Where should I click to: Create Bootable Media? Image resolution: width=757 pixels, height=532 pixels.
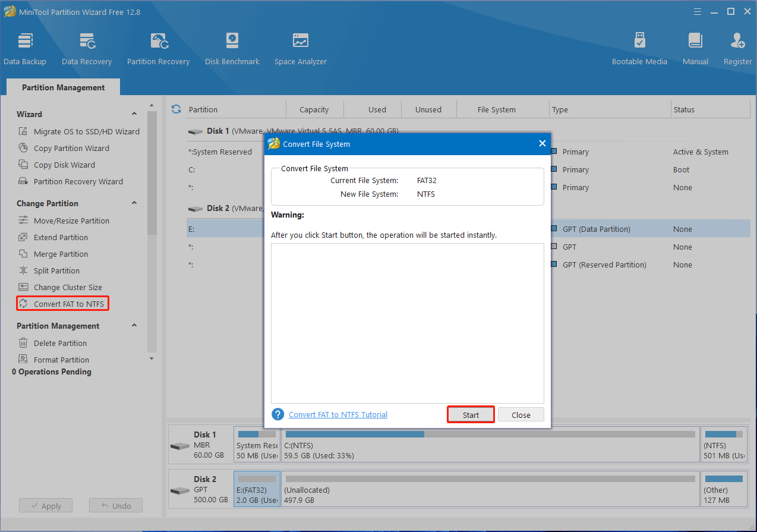point(639,49)
